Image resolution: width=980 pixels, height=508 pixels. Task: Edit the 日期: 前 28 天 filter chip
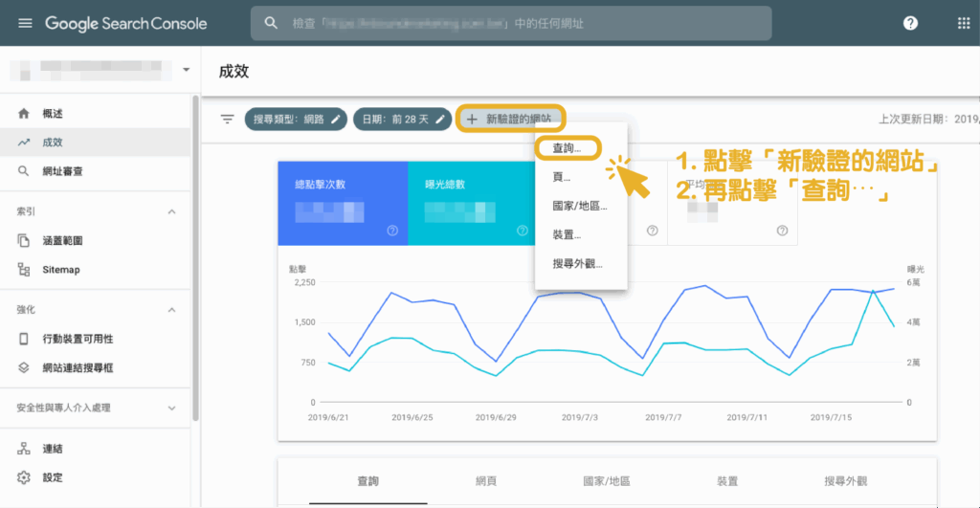[x=403, y=119]
